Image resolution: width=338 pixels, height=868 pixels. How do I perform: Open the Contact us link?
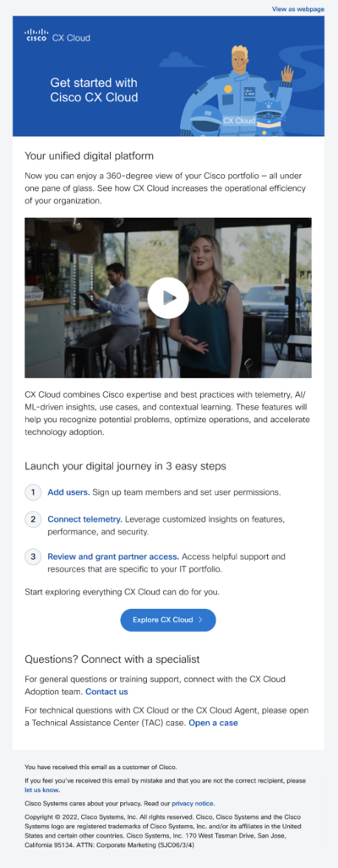pos(106,692)
